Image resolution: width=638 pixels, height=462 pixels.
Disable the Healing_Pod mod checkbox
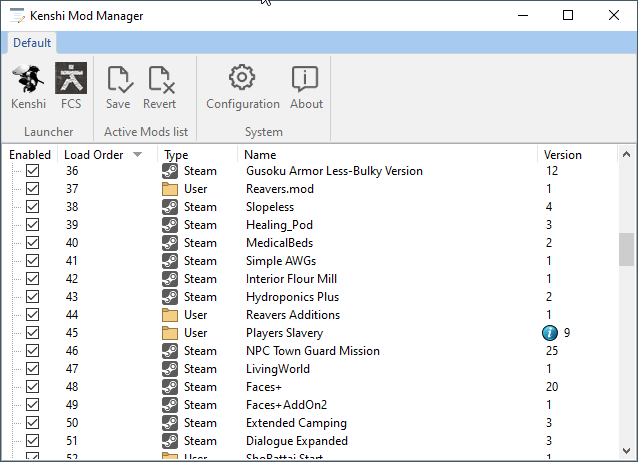coord(33,225)
